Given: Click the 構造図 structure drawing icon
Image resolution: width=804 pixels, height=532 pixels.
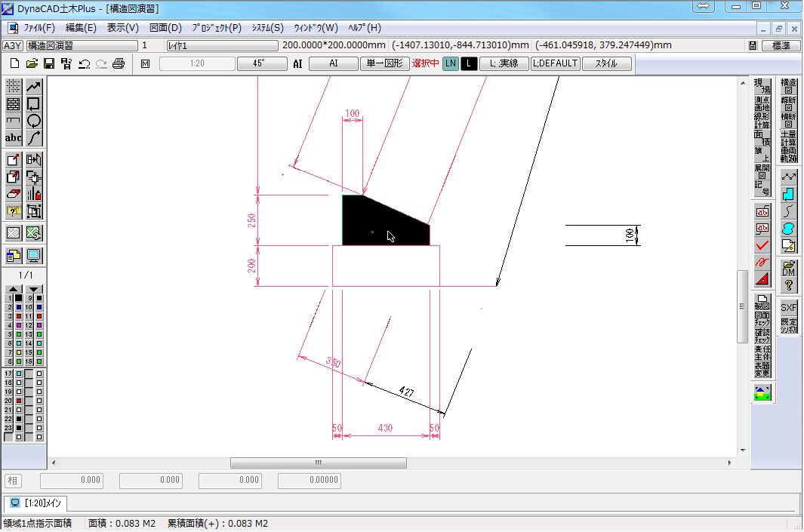Looking at the screenshot, I should [x=789, y=86].
